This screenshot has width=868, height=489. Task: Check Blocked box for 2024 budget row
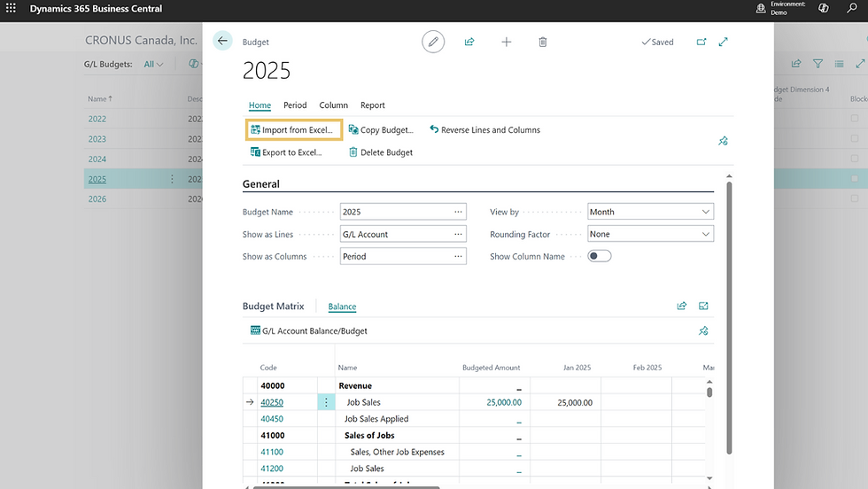[855, 159]
